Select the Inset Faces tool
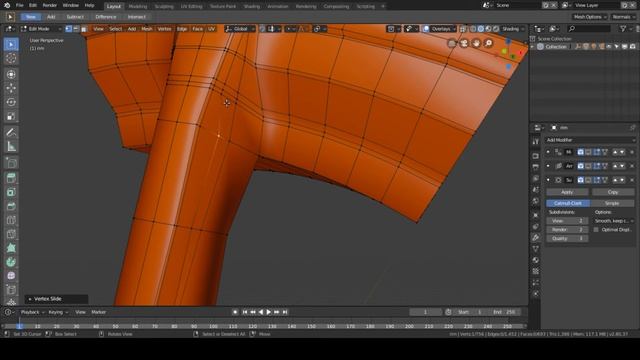The image size is (640, 360). coord(11,192)
